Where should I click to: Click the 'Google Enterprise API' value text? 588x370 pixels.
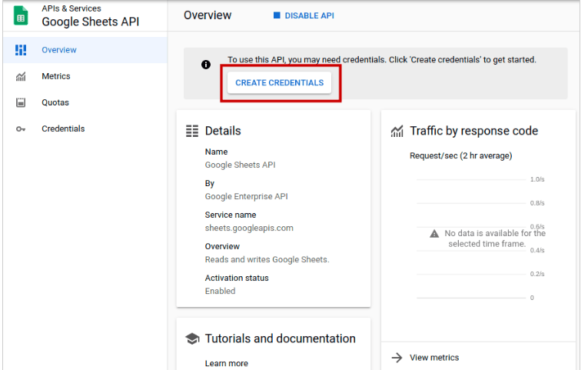pyautogui.click(x=247, y=197)
